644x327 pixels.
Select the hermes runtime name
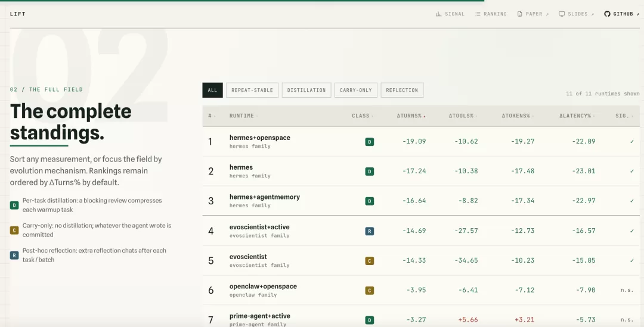[x=241, y=167]
